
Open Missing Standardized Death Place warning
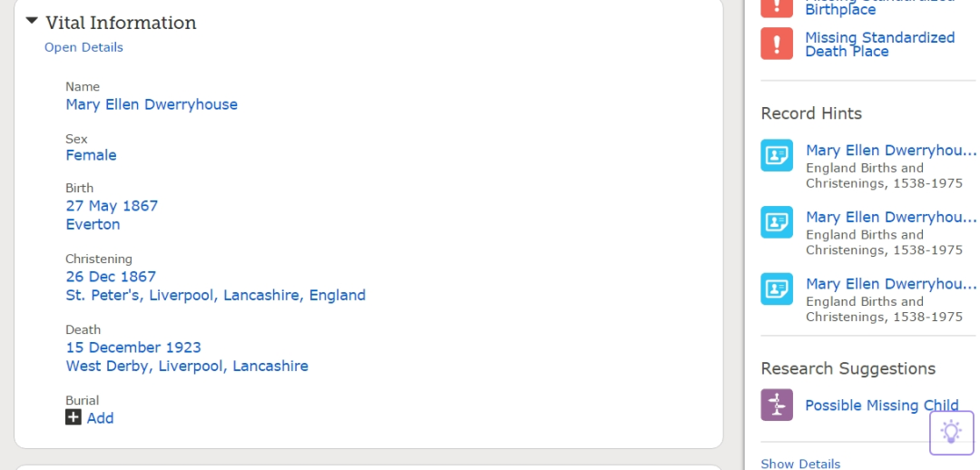[x=879, y=44]
